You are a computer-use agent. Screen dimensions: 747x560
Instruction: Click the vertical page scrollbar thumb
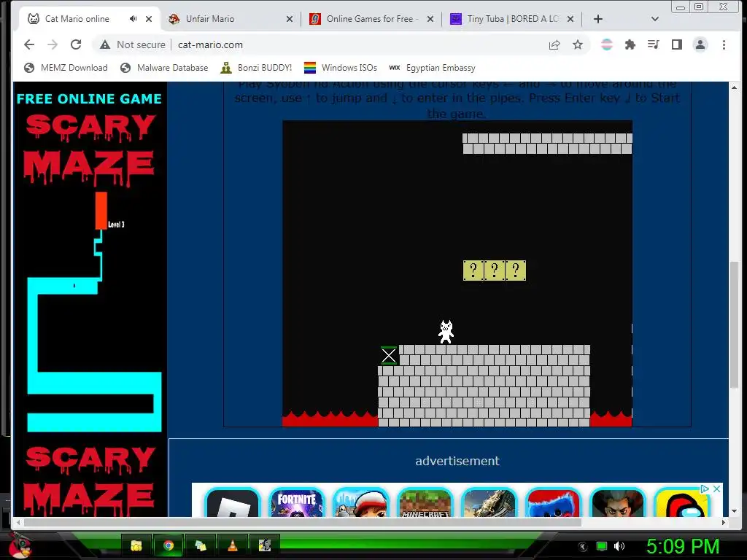[735, 324]
